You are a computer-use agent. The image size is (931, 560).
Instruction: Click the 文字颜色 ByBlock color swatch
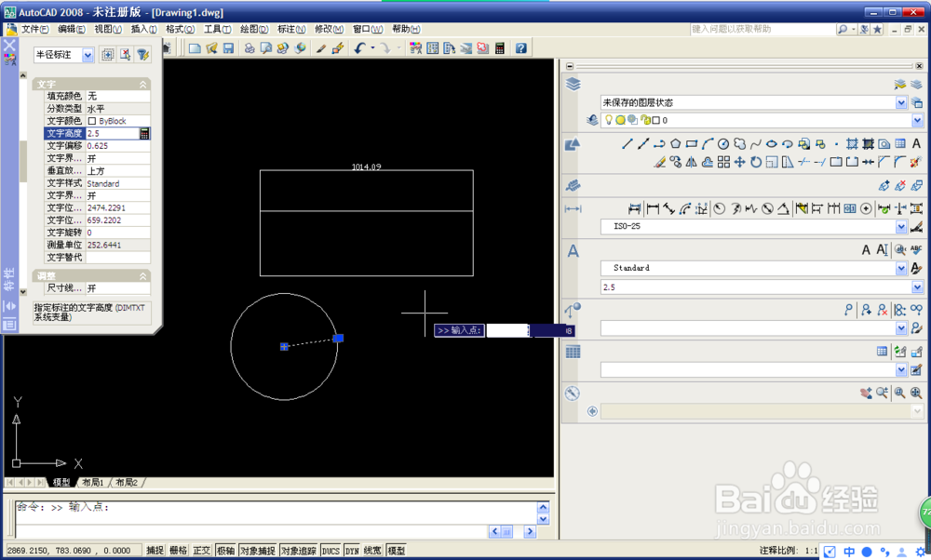coord(92,121)
